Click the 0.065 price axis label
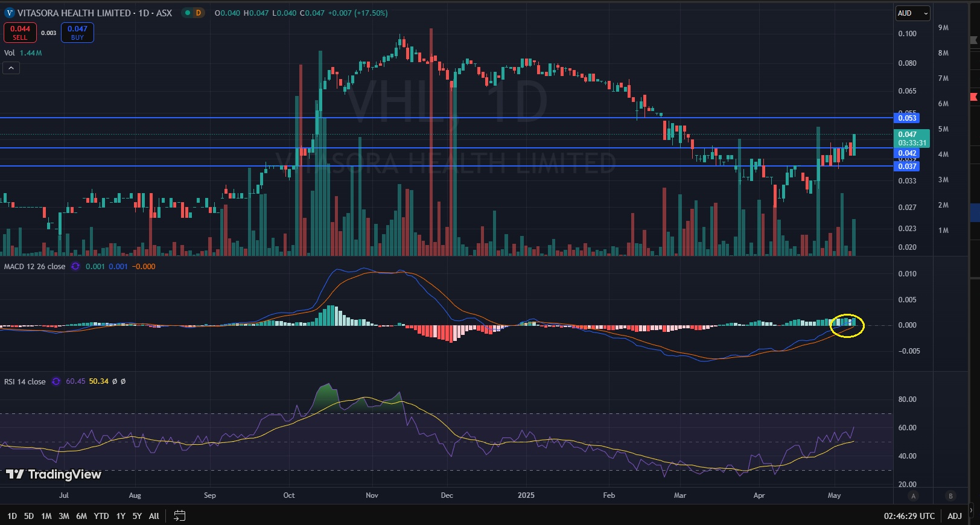 907,91
